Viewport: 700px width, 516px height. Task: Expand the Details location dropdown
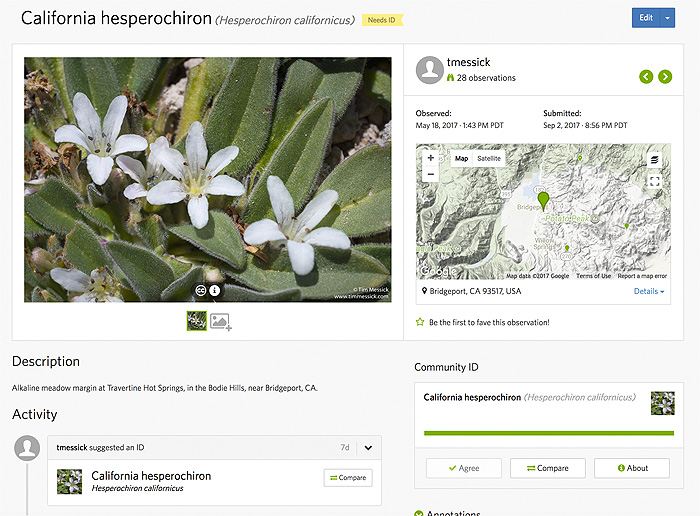pos(648,291)
